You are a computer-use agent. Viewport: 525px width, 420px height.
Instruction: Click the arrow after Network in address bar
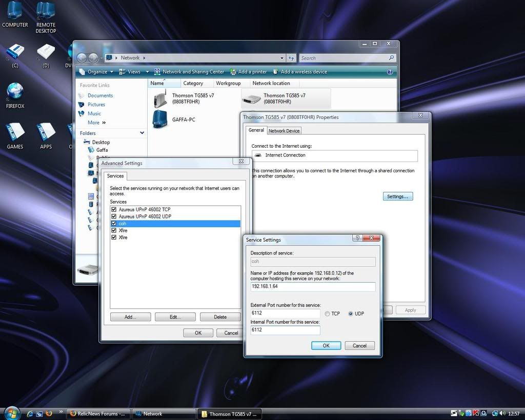[144, 58]
